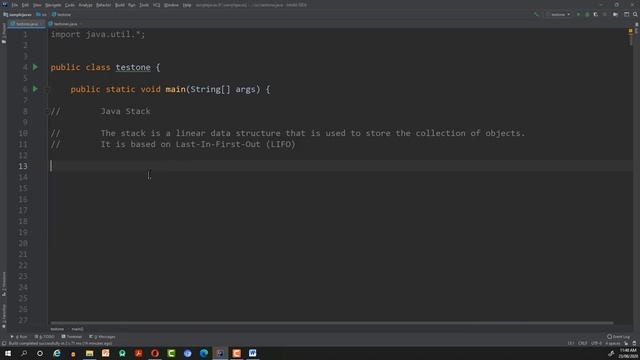This screenshot has width=640, height=360.
Task: Click the Java Stack comment line
Action: (x=125, y=111)
